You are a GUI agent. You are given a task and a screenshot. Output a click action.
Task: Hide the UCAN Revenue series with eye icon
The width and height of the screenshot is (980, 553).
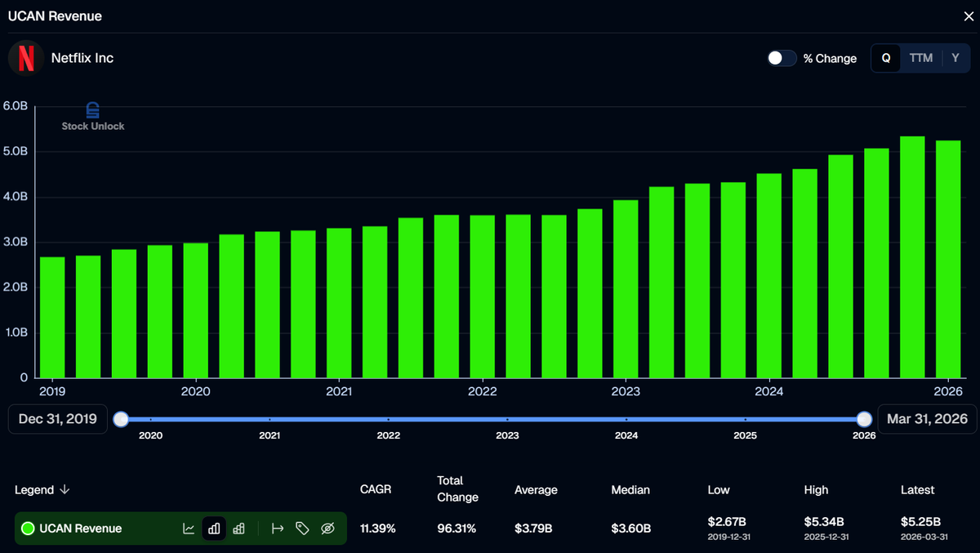pos(327,528)
